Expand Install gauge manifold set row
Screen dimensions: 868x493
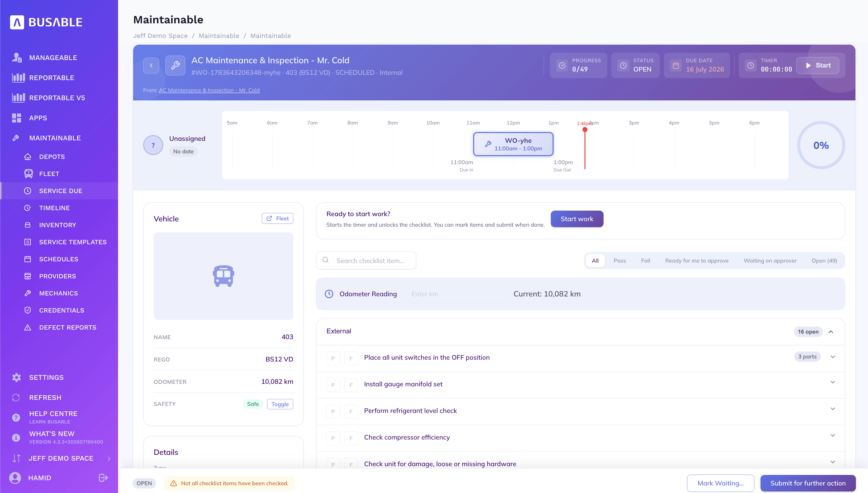tap(833, 382)
